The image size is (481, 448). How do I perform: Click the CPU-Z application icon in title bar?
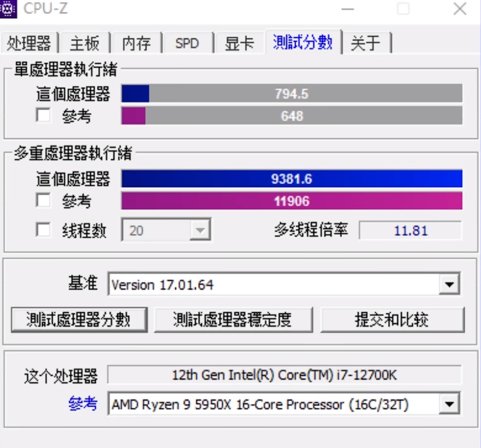coord(8,9)
